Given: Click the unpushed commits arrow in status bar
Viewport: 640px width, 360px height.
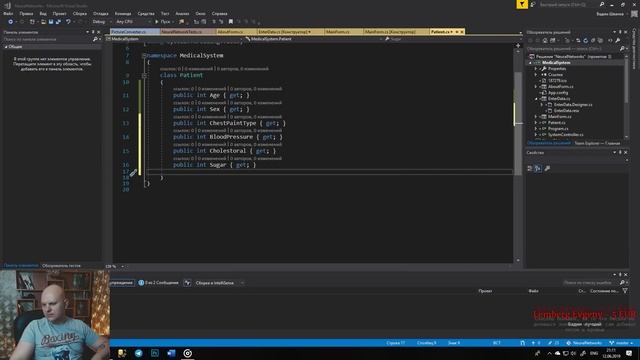Looking at the screenshot, I should point(536,343).
